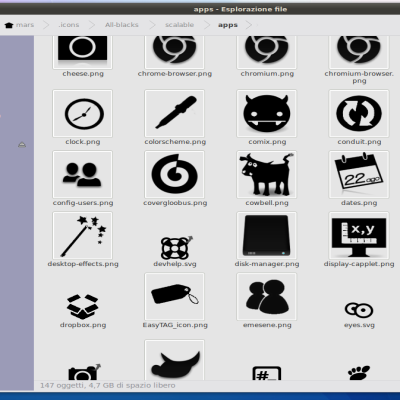The height and width of the screenshot is (400, 400).
Task: Open the covergloobus.png spiral icon
Action: tap(174, 174)
